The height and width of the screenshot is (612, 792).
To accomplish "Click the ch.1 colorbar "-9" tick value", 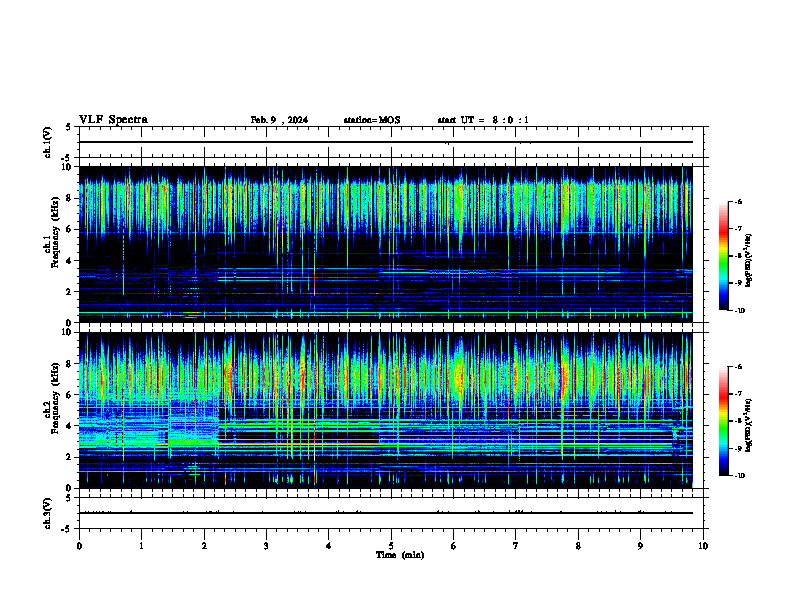I will click(738, 283).
